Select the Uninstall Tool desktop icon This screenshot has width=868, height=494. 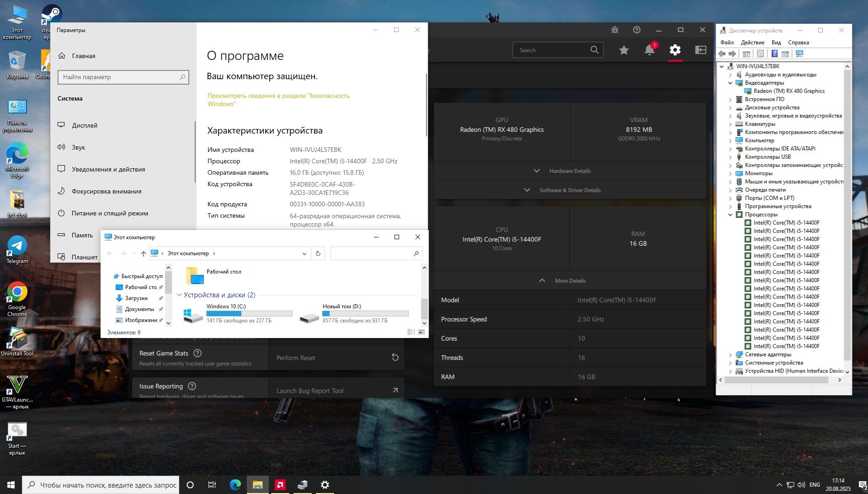(x=17, y=342)
